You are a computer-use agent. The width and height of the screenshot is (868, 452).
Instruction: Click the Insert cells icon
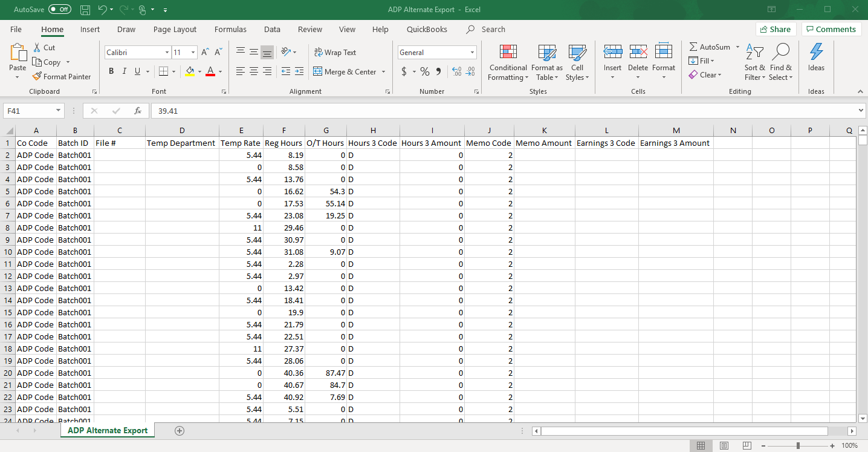pos(613,52)
